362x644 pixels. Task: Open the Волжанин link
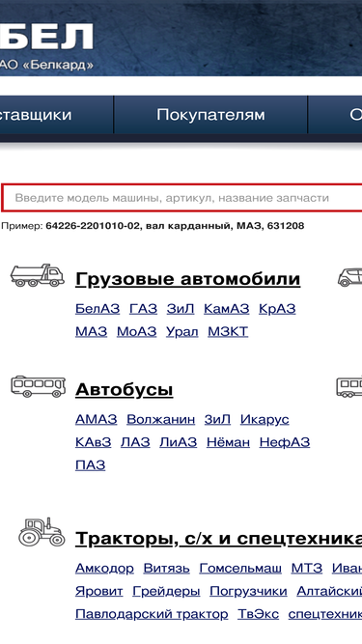click(160, 420)
